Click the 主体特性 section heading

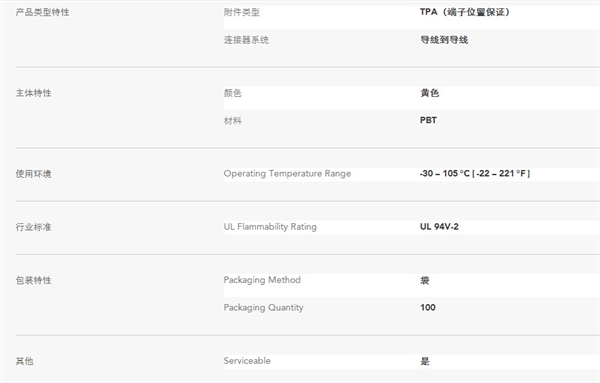coord(33,93)
